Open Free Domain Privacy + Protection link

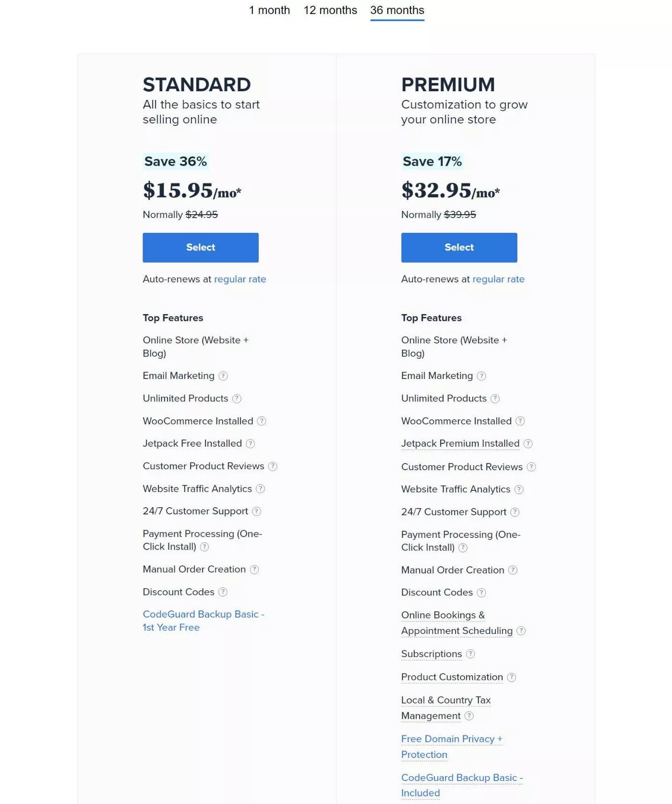pyautogui.click(x=451, y=746)
